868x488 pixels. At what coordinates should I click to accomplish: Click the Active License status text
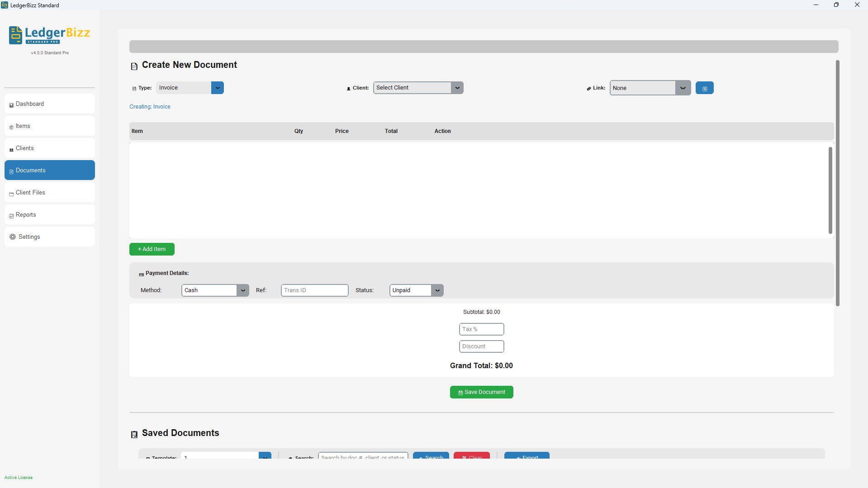click(x=19, y=478)
